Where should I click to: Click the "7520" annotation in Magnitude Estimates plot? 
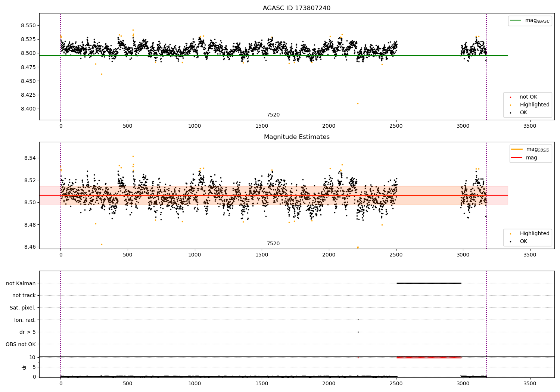[273, 244]
